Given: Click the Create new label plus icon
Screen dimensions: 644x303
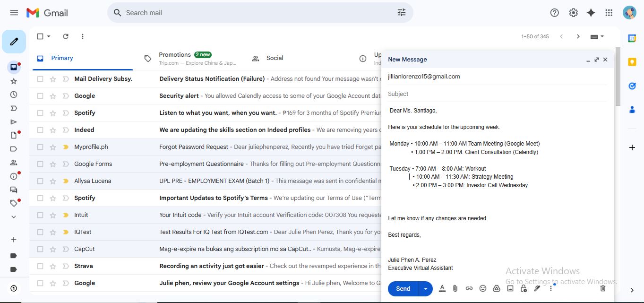Looking at the screenshot, I should 14,240.
